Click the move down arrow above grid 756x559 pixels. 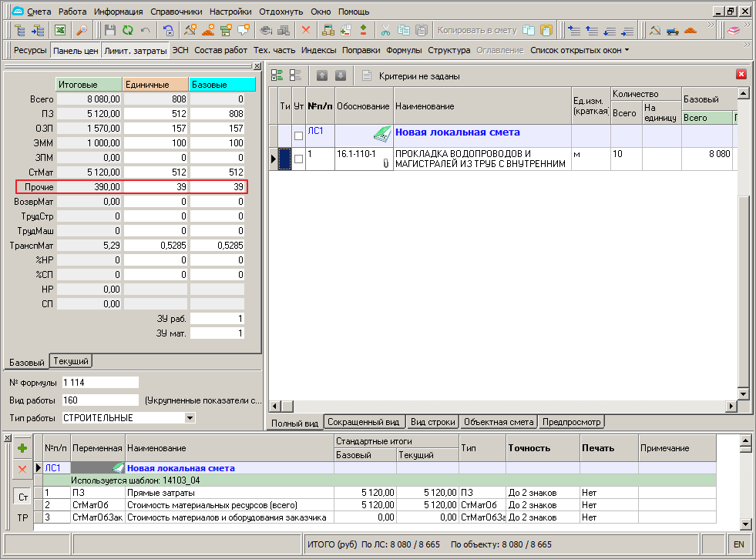[x=341, y=75]
